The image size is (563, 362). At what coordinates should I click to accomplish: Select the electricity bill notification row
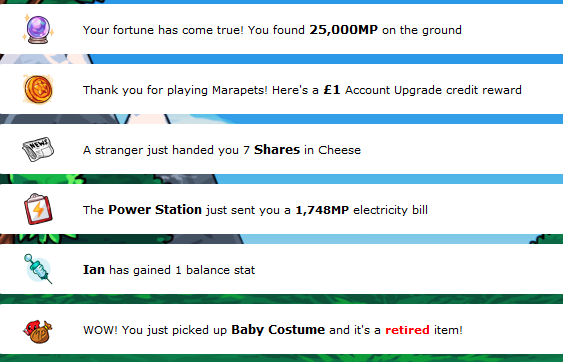click(282, 209)
